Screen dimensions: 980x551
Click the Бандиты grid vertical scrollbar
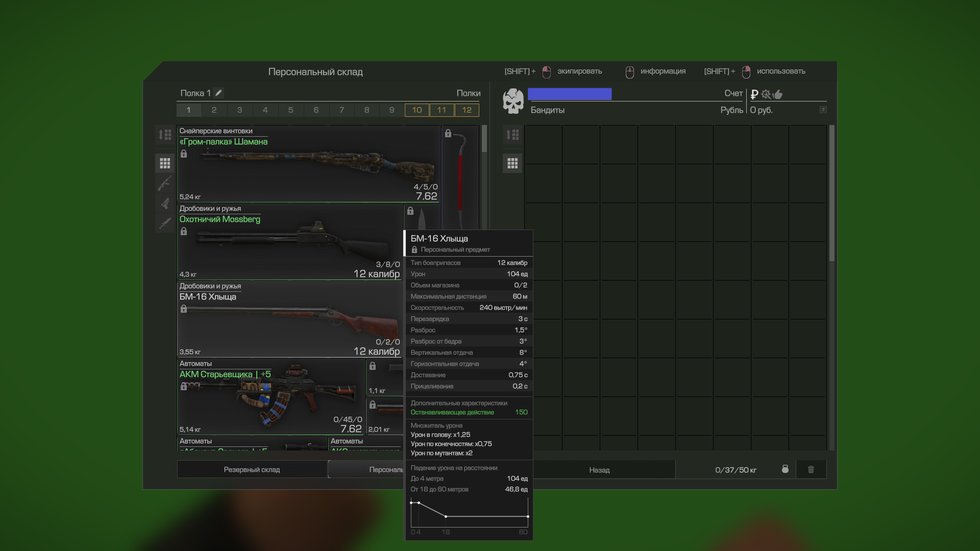[832, 193]
